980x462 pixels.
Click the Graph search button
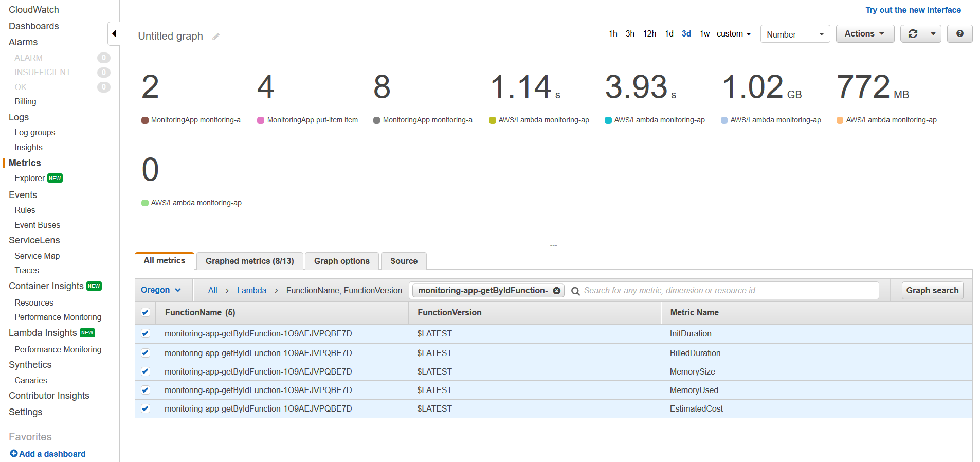coord(932,291)
